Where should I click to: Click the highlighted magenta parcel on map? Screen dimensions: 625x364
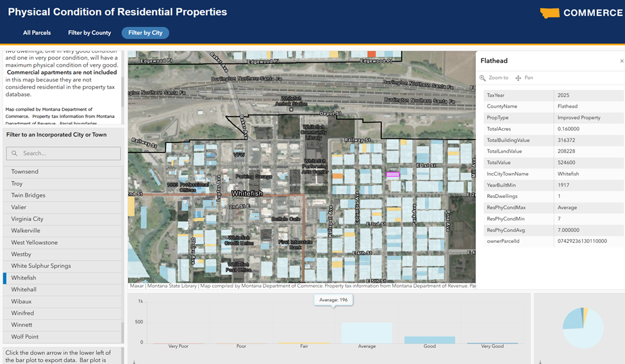pyautogui.click(x=392, y=174)
